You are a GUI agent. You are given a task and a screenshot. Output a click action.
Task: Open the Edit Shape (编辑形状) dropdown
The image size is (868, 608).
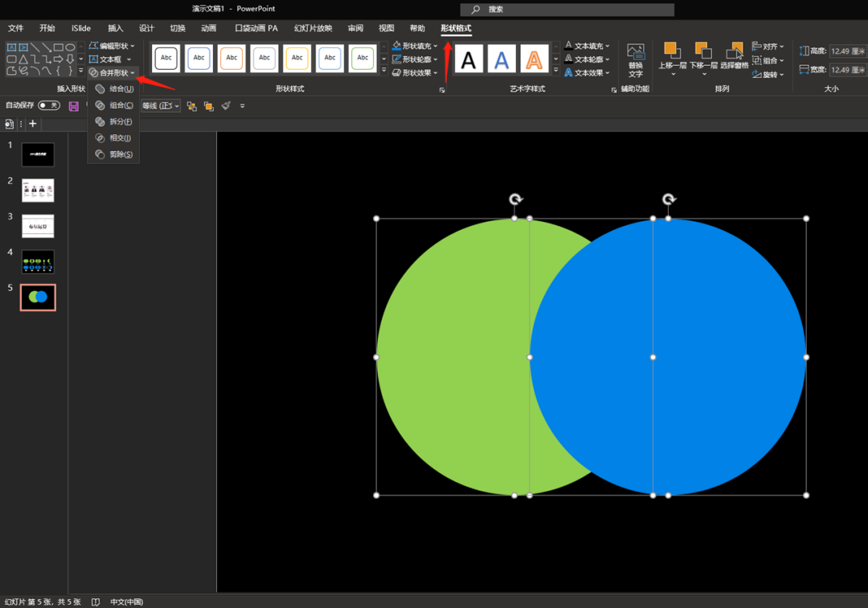pos(113,46)
